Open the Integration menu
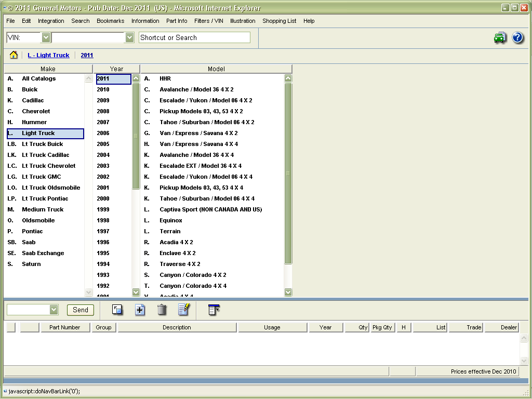Screen dimensions: 532x399 click(x=51, y=21)
